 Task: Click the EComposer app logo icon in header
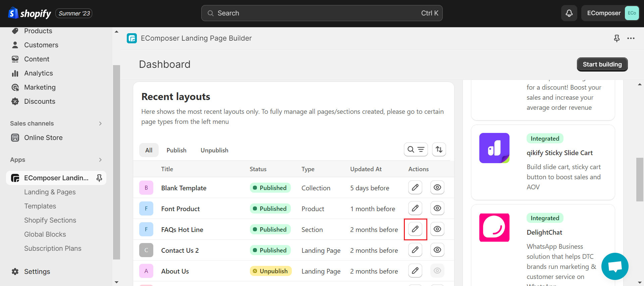(x=132, y=38)
